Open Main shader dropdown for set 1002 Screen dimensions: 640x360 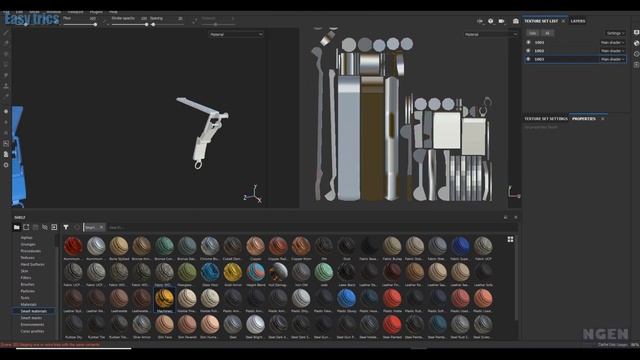tap(612, 51)
